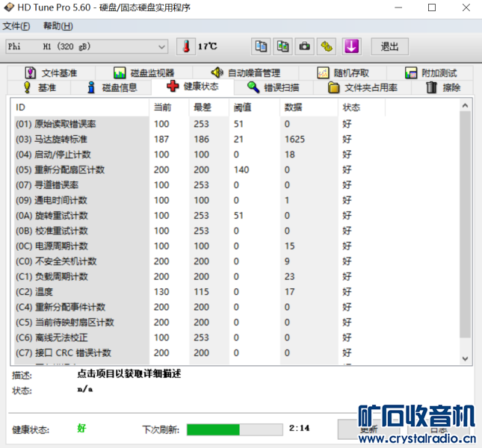Viewport: 482px width, 448px height.
Task: Switch to the 附加测试 tab
Action: 430,73
